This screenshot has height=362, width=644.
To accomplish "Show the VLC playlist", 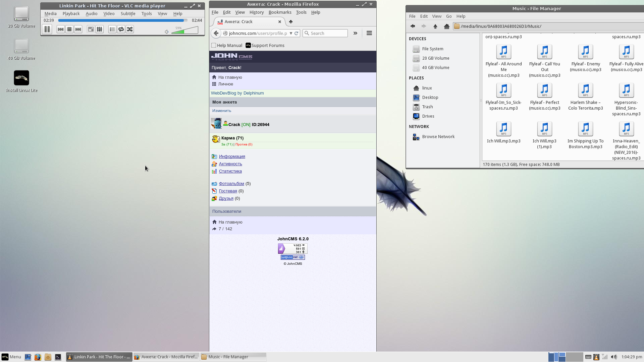I will [112, 29].
